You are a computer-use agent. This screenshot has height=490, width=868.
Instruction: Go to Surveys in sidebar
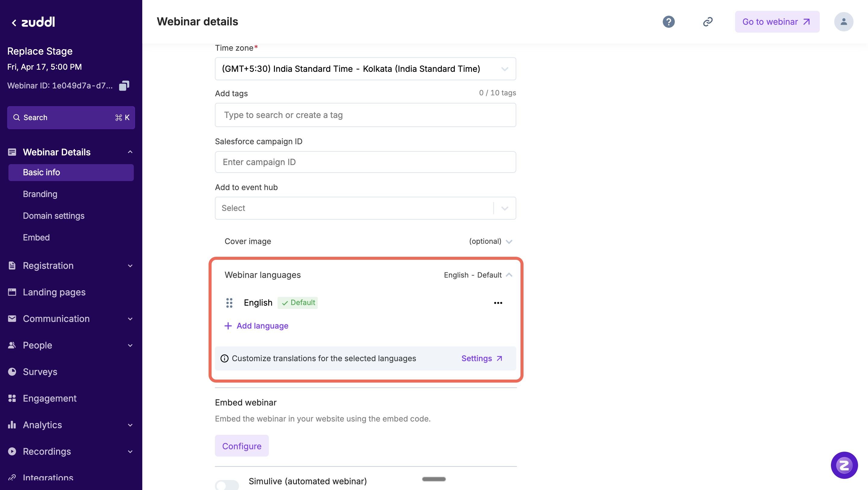[40, 372]
